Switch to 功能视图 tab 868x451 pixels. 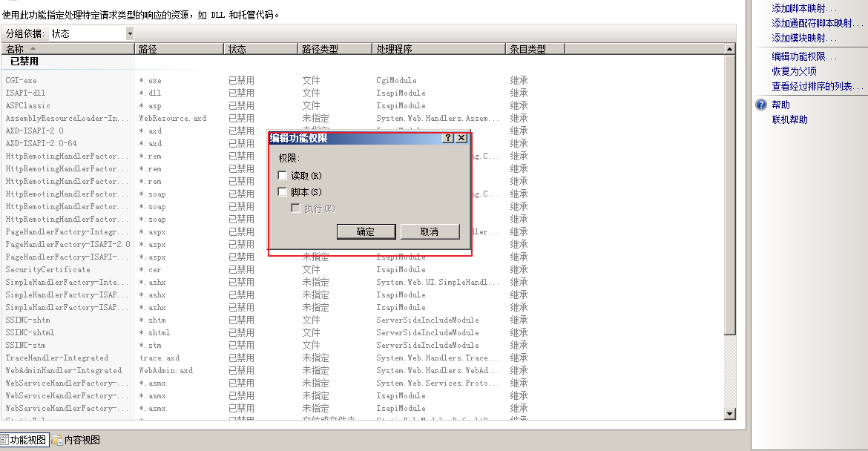[24, 440]
